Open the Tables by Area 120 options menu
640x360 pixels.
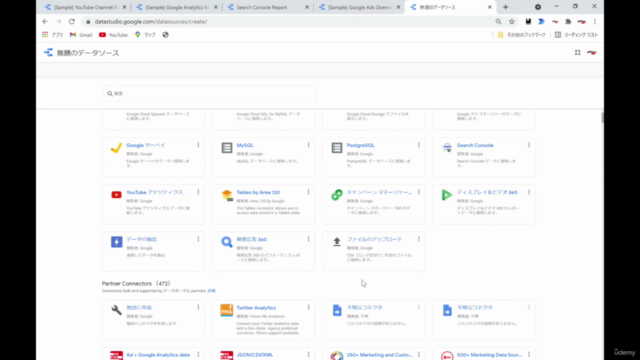click(x=309, y=192)
